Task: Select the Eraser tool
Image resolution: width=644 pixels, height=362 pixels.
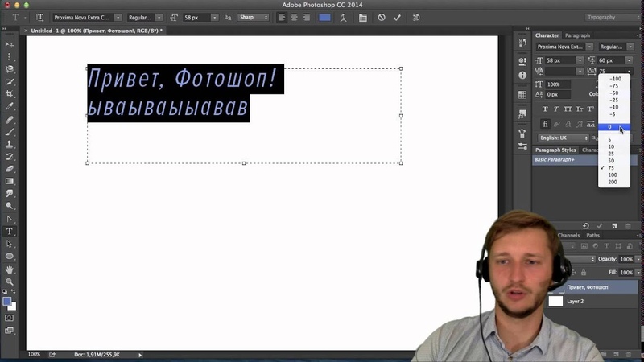Action: [x=10, y=169]
